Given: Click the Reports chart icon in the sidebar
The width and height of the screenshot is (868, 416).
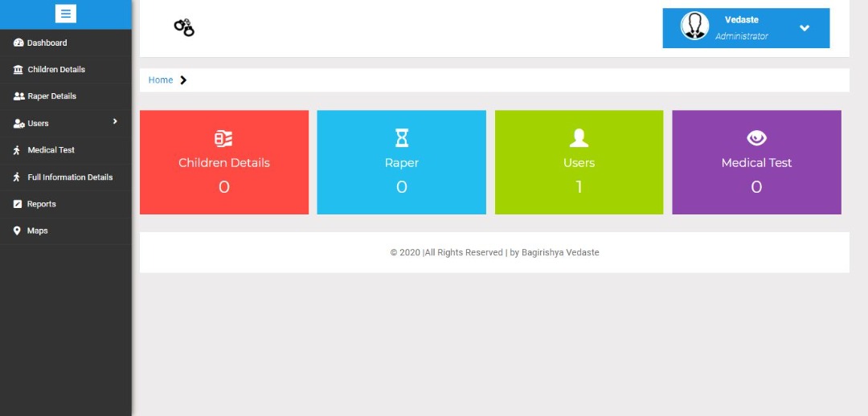Looking at the screenshot, I should 17,204.
